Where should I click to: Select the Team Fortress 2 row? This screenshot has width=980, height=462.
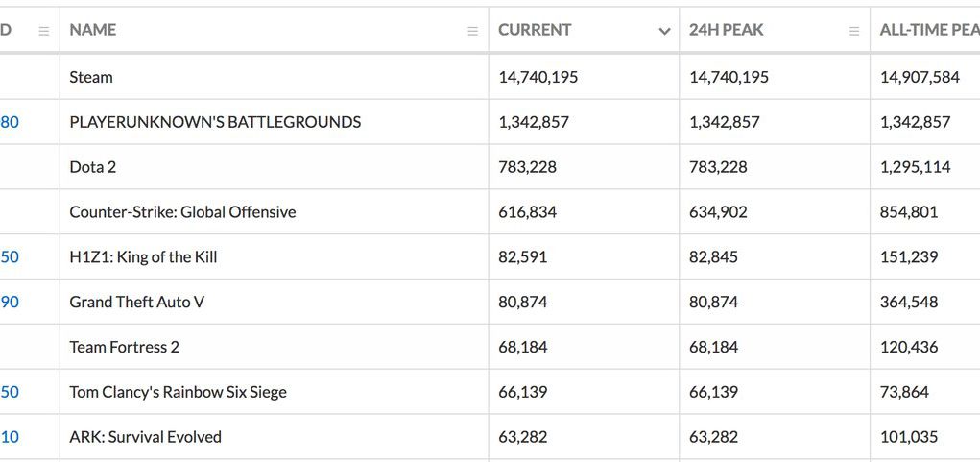click(490, 347)
